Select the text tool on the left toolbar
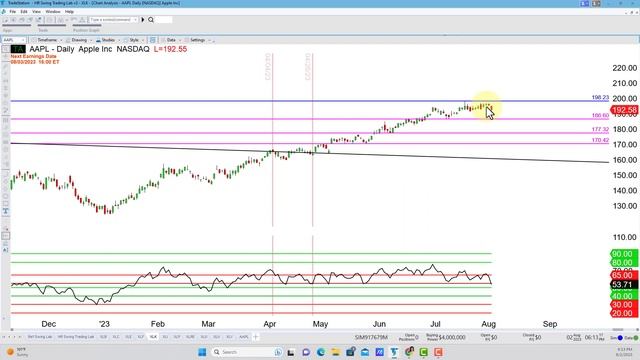Screen dimensions: 640x360 click(6, 211)
